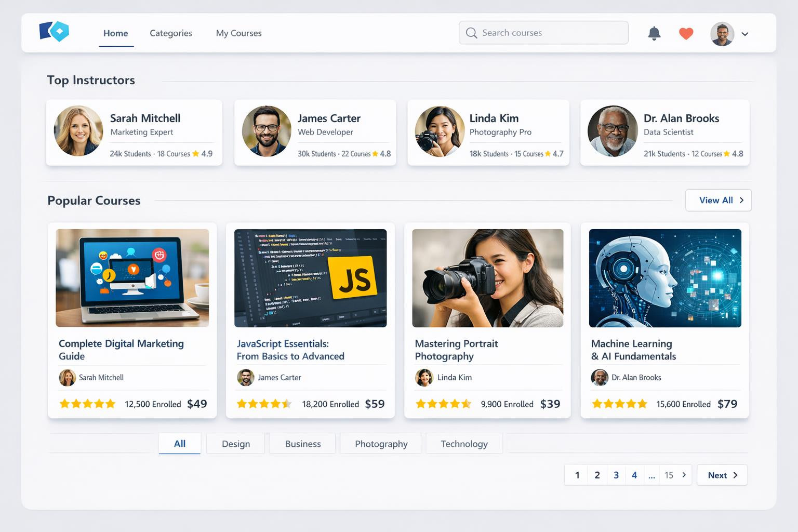Go to My Courses in navigation
This screenshot has height=532, width=798.
click(238, 33)
